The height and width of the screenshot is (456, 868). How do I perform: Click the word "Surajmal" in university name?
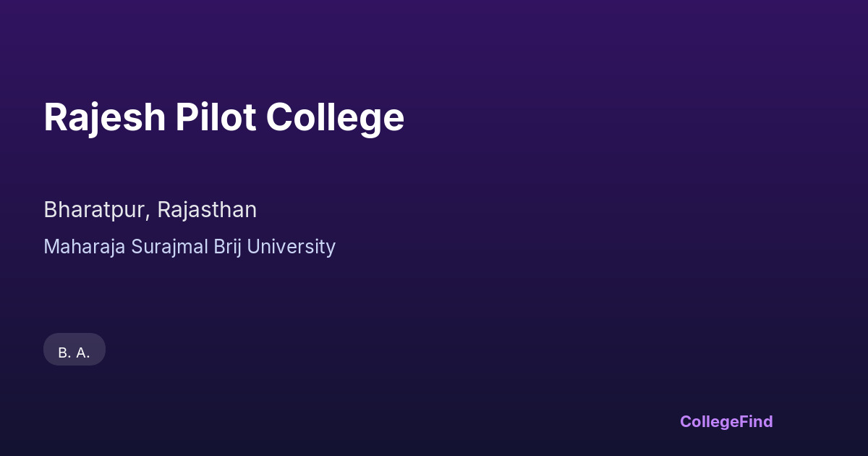[169, 247]
